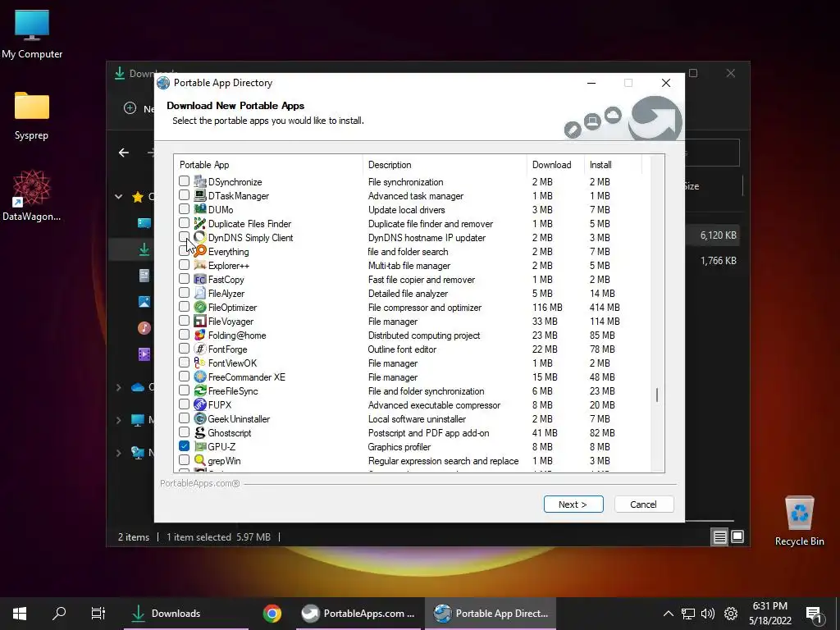Select the 'Multi-tab file manager' description text

click(x=409, y=266)
